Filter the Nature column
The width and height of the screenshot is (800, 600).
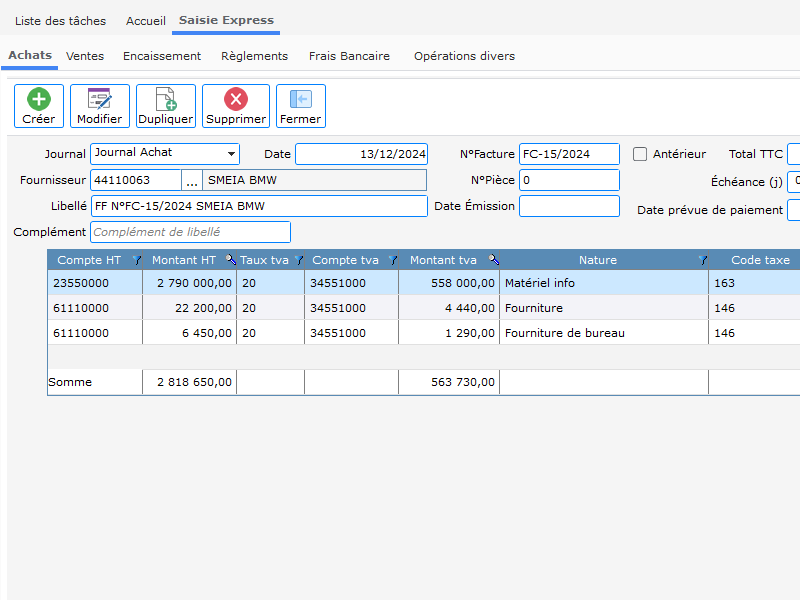[x=701, y=260]
